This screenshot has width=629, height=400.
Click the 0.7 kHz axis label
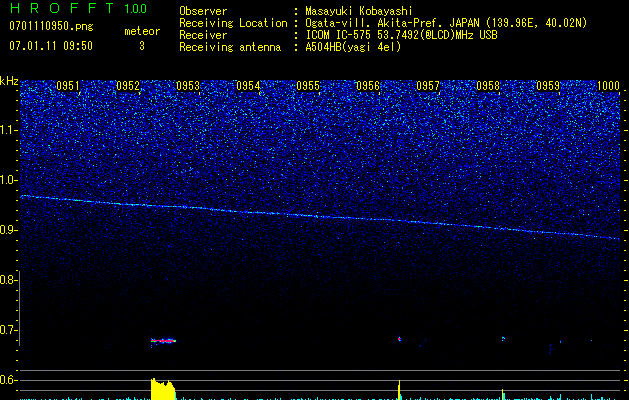[8, 330]
